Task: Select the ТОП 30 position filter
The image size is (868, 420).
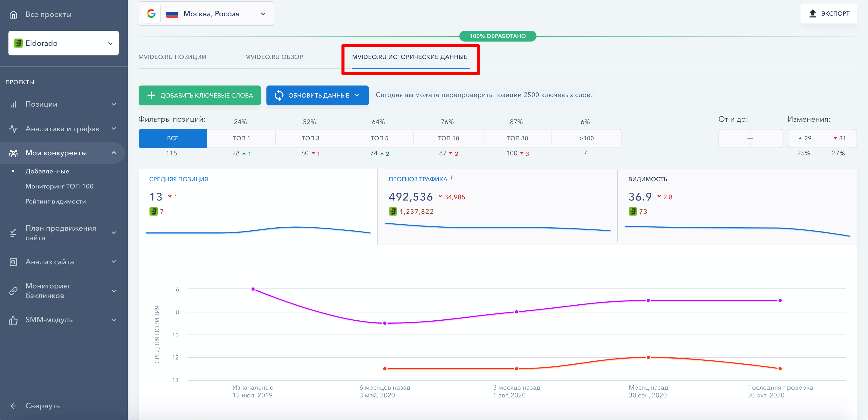Action: click(517, 138)
